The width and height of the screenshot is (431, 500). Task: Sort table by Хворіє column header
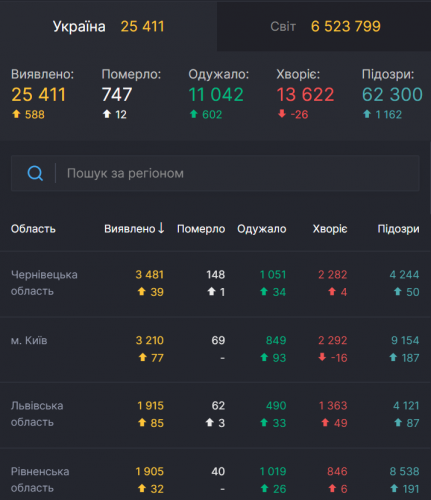coord(330,229)
